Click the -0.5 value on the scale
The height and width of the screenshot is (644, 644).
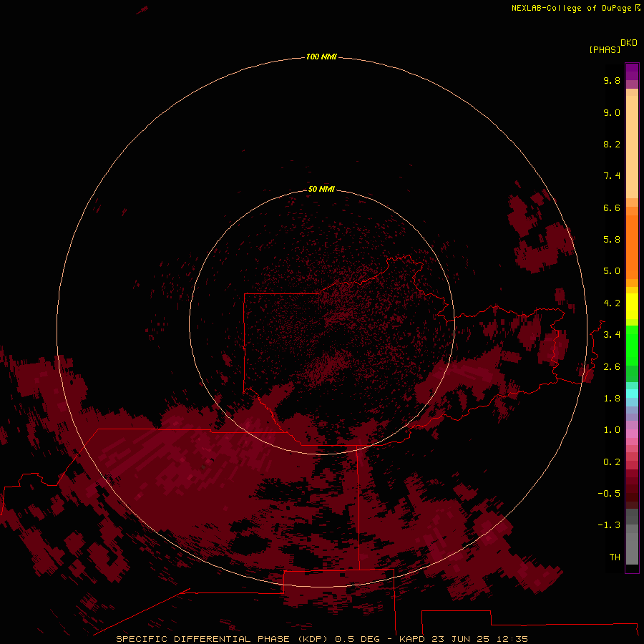tap(609, 494)
